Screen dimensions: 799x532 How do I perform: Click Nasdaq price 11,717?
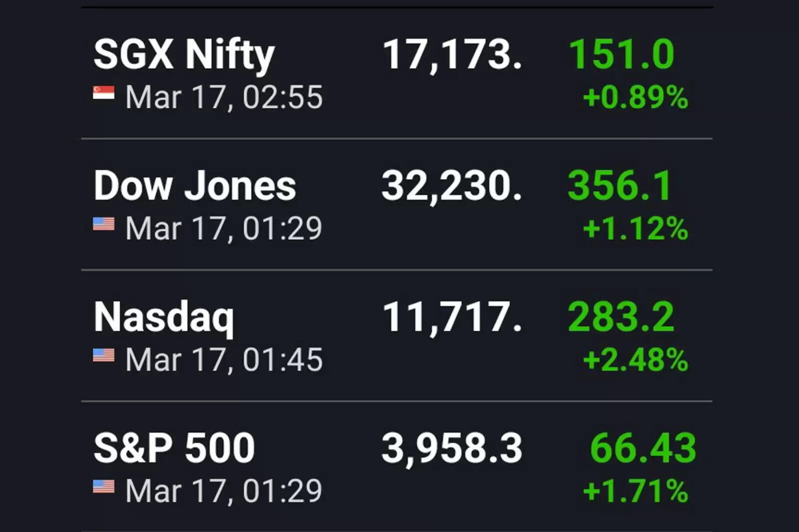(452, 317)
